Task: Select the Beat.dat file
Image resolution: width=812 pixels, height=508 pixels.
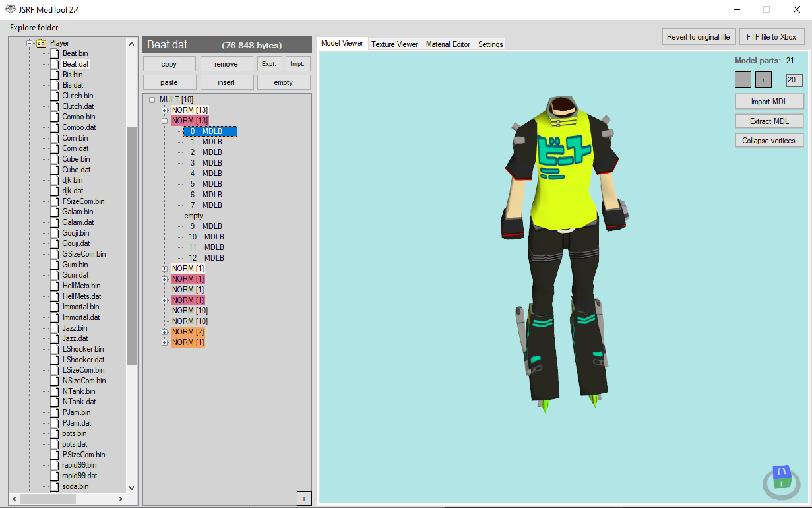Action: click(x=76, y=64)
